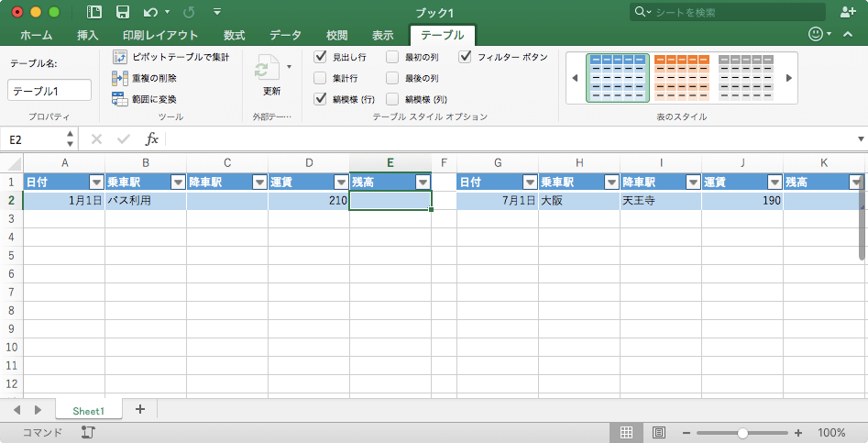Click the Sheet1 sheet tab

(89, 411)
